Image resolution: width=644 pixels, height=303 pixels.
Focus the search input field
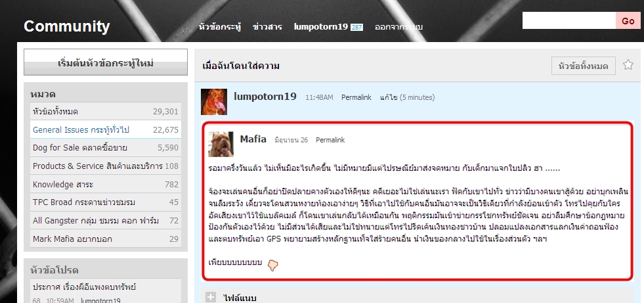coord(569,20)
